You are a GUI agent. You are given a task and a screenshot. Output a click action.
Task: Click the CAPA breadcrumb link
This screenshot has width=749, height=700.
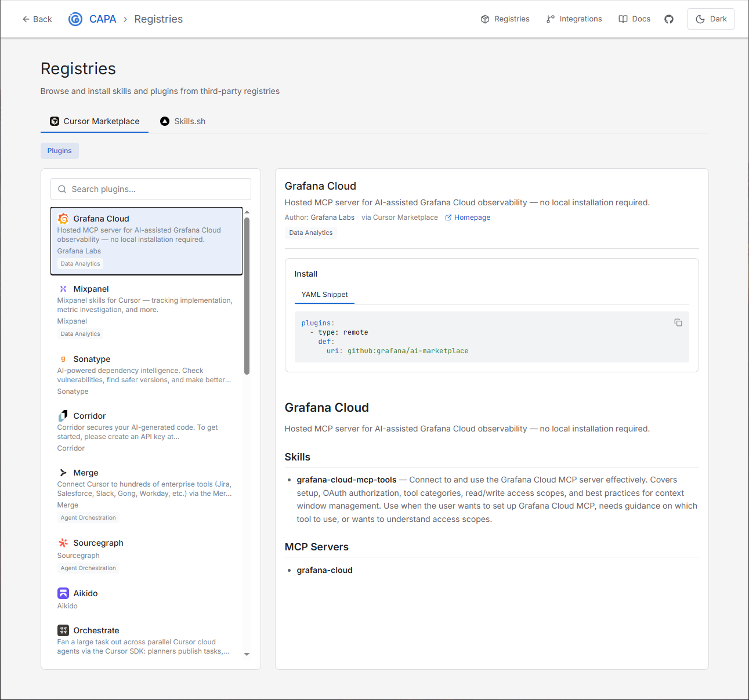pos(103,19)
